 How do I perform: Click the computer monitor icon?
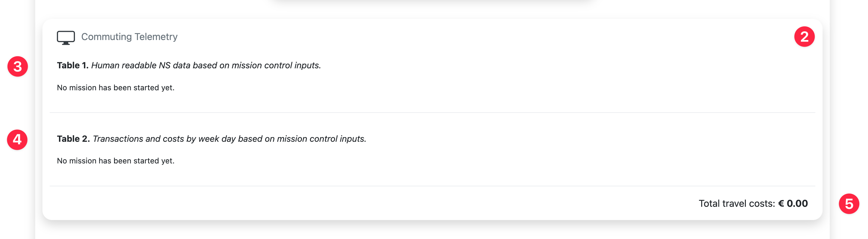click(66, 37)
